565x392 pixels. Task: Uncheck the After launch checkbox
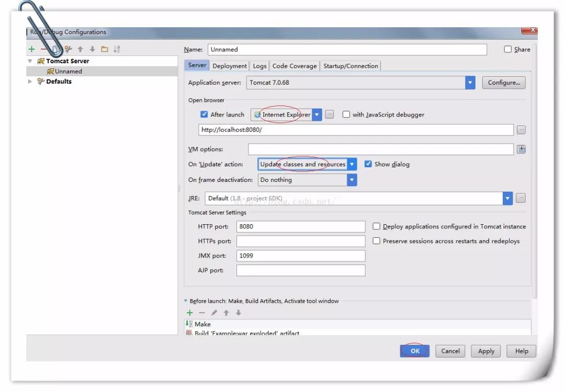[204, 114]
